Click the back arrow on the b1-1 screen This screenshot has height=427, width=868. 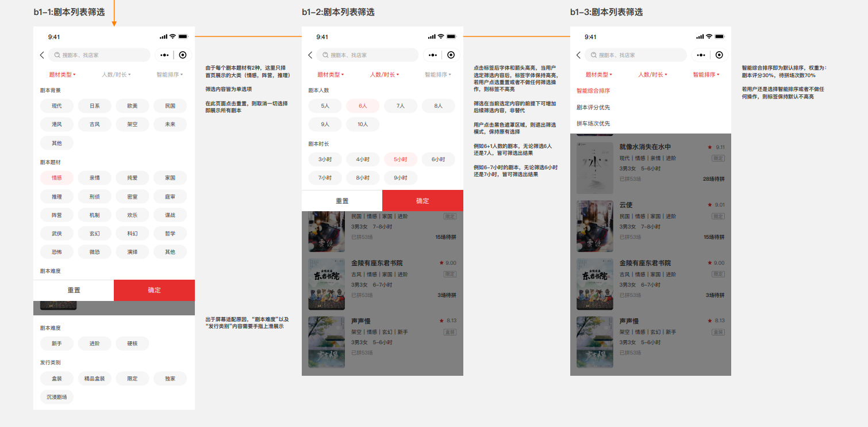point(41,55)
